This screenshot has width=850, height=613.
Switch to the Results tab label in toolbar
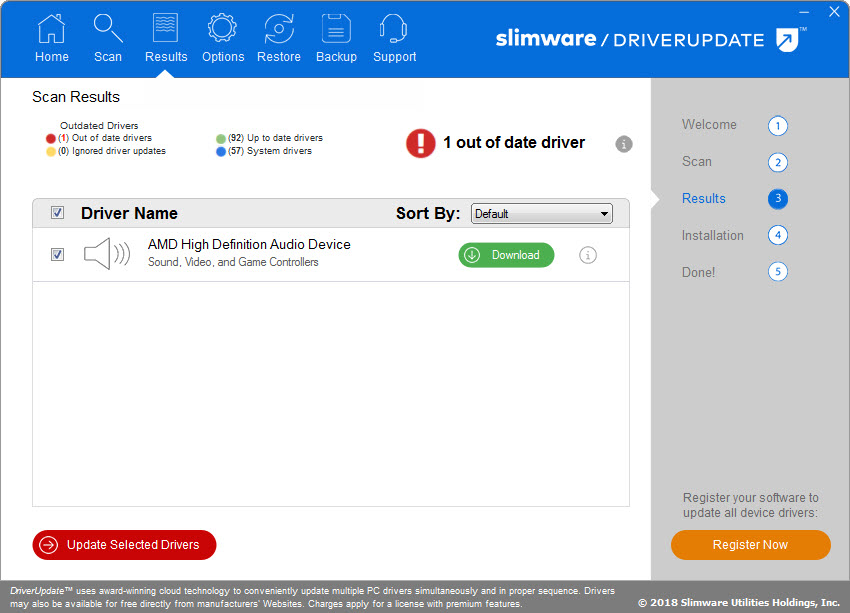[x=166, y=57]
